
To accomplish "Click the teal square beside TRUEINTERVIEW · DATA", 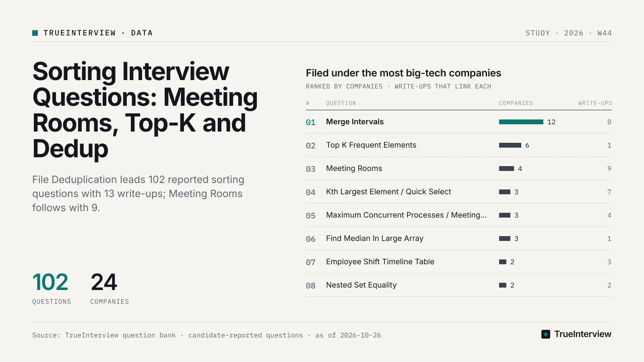I will coord(35,33).
